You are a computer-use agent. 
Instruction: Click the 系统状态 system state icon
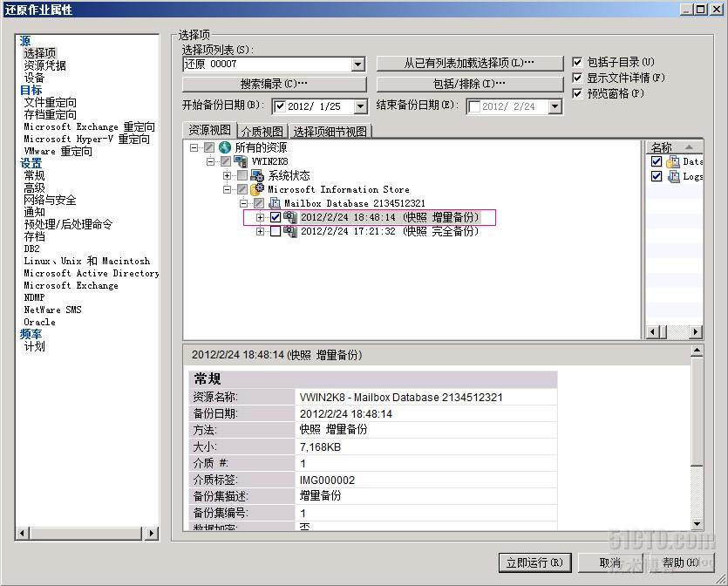(x=256, y=175)
